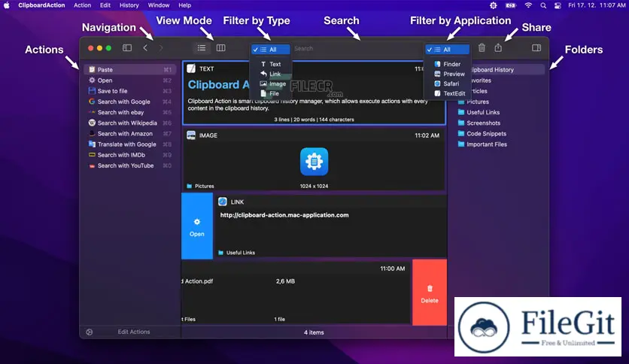The image size is (629, 364).
Task: Click the Safari icon on the LINK item
Action: (223, 202)
